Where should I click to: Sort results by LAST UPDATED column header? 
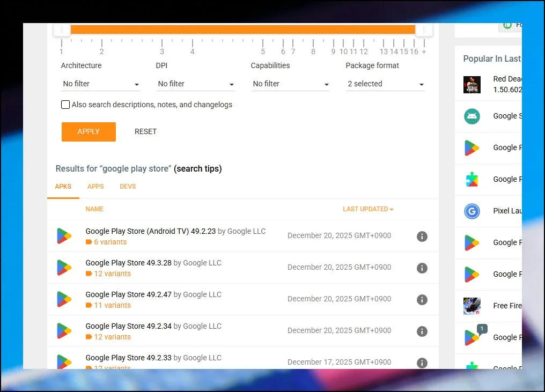pyautogui.click(x=368, y=209)
